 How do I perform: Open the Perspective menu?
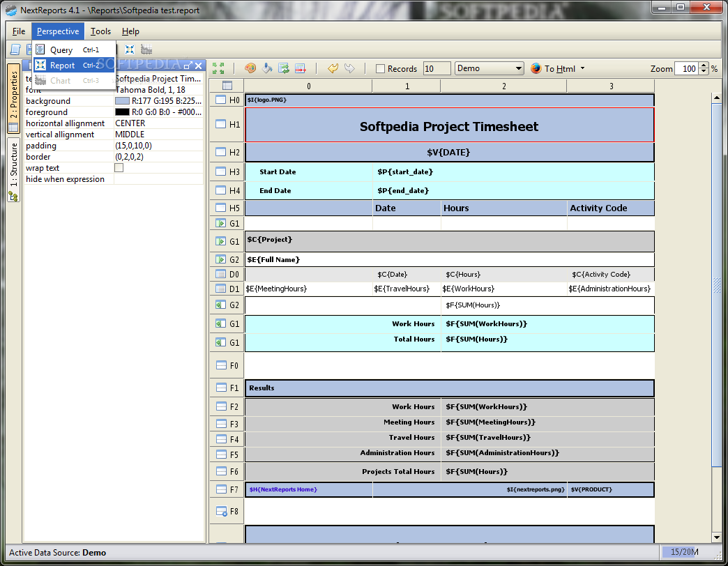(58, 31)
